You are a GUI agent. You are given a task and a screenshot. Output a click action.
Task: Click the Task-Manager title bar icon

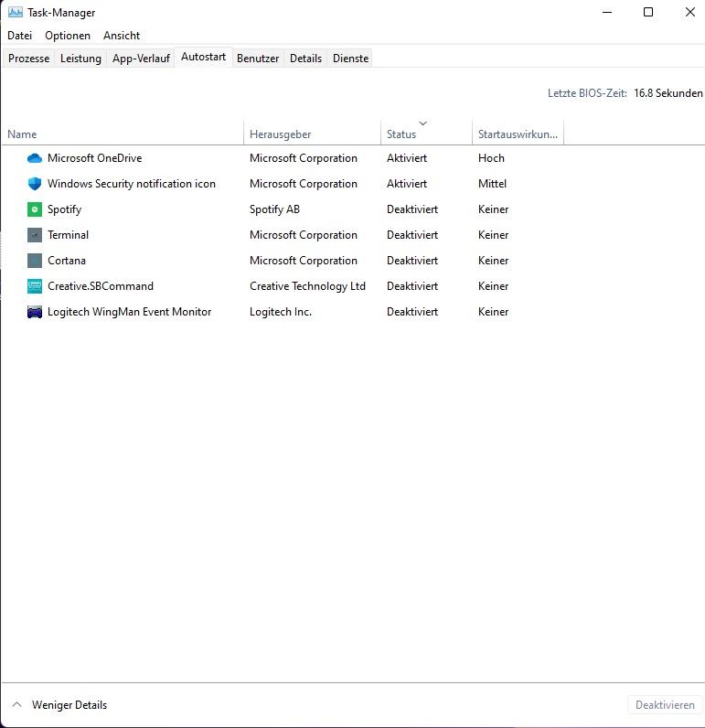[x=15, y=12]
